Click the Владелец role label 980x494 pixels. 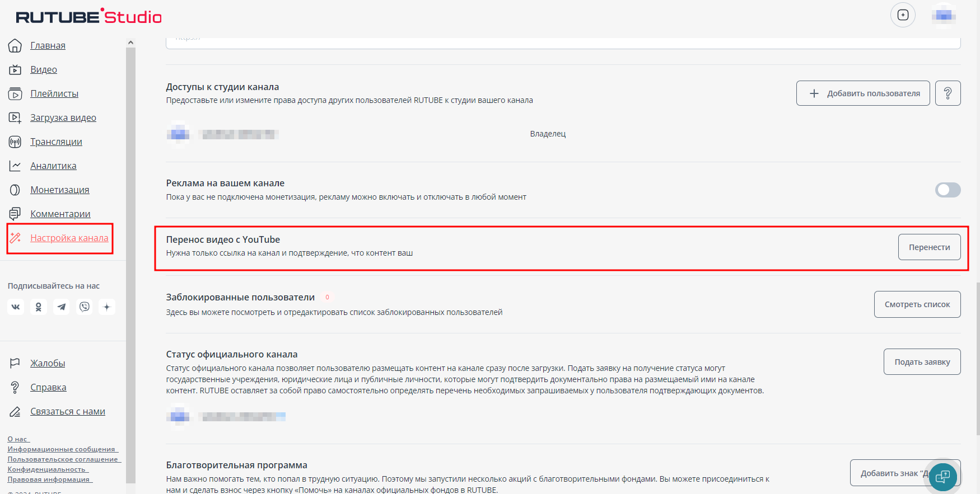(548, 134)
